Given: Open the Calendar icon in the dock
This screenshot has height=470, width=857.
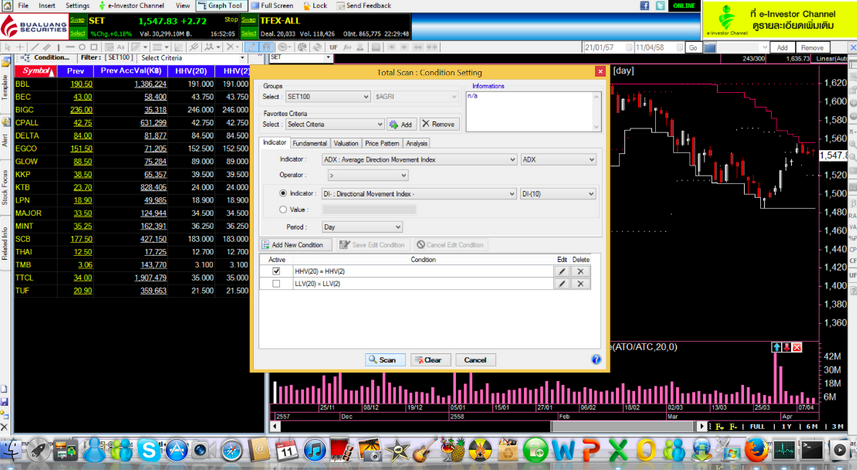Looking at the screenshot, I should pyautogui.click(x=287, y=451).
